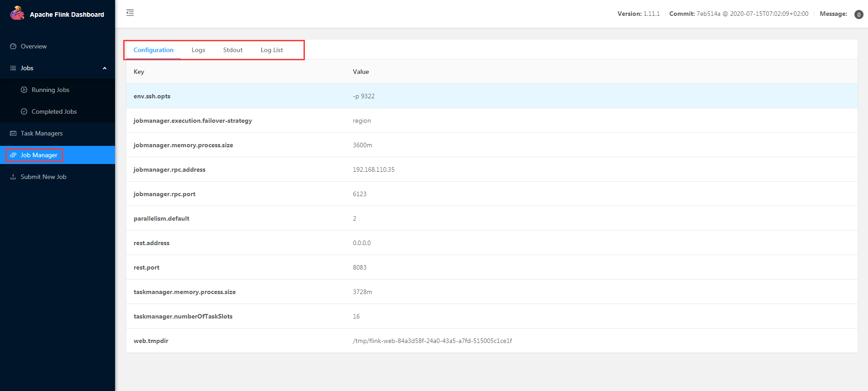Collapse the Jobs submenu arrow
868x391 pixels.
(x=105, y=68)
